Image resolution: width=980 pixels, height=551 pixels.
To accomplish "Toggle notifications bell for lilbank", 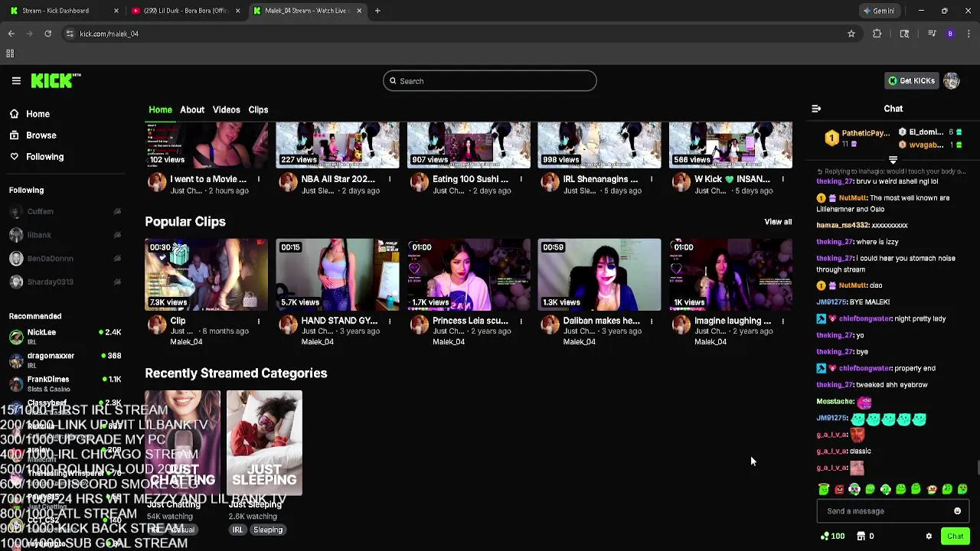I will tap(117, 235).
